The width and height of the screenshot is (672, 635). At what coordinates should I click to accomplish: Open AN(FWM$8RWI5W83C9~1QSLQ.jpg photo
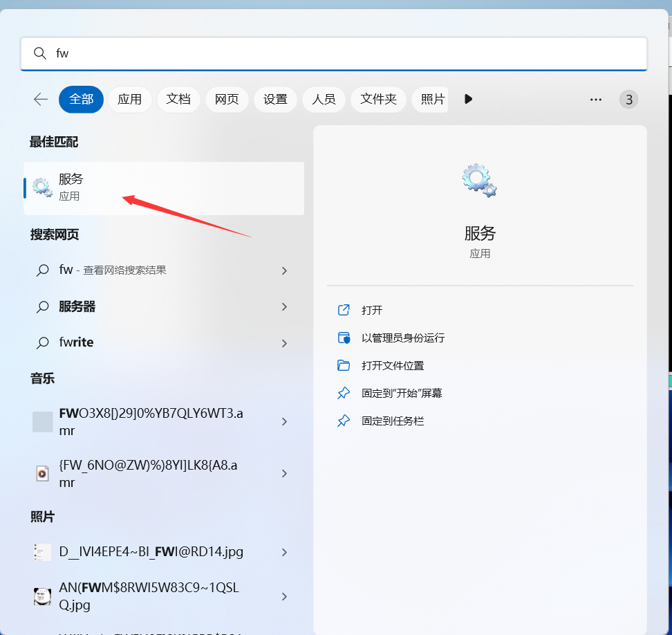click(x=164, y=596)
